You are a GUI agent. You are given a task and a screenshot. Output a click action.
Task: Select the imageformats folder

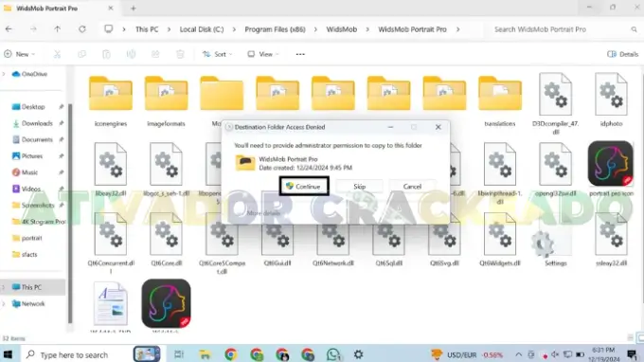(166, 100)
